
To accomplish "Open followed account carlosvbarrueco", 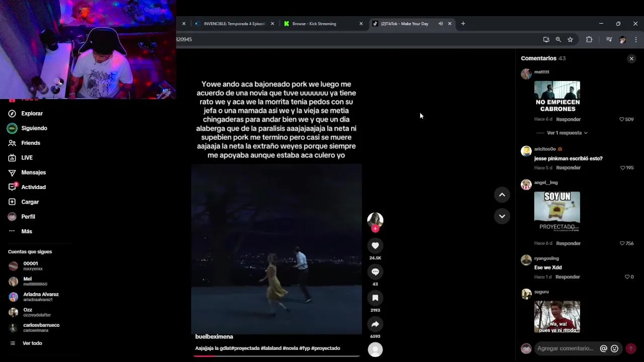I will click(34, 328).
